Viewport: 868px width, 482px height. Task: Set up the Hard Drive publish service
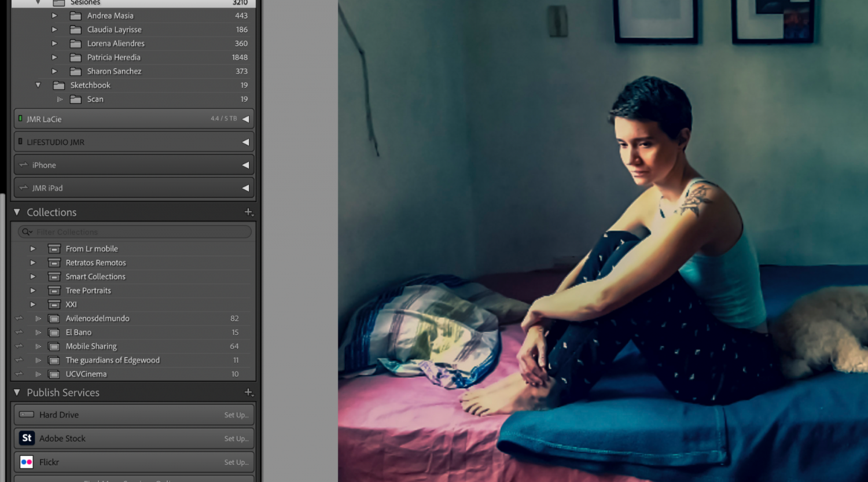click(x=237, y=415)
